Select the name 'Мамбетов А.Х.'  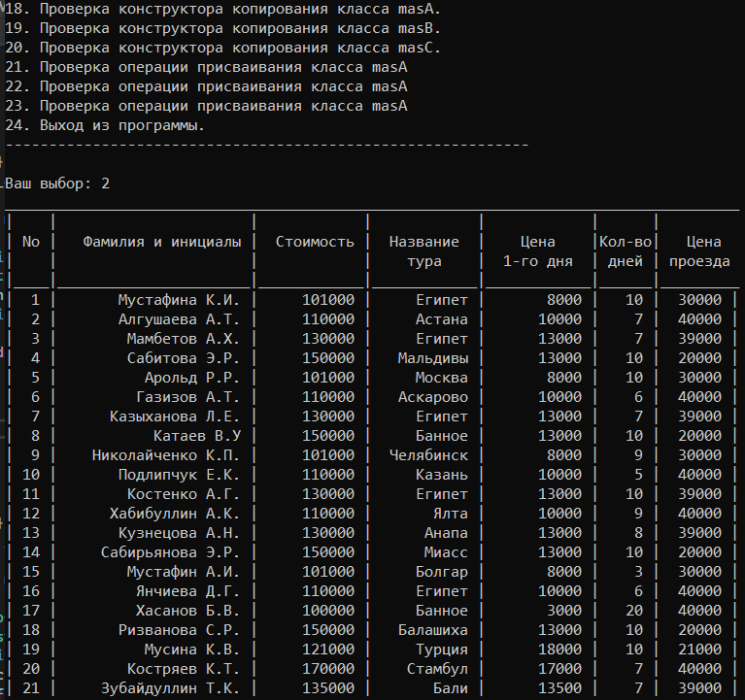coord(184,339)
